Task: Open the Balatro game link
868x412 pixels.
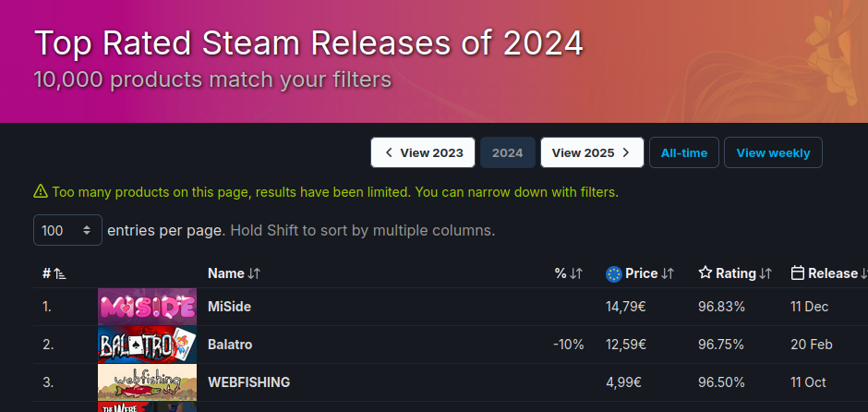Action: click(230, 345)
